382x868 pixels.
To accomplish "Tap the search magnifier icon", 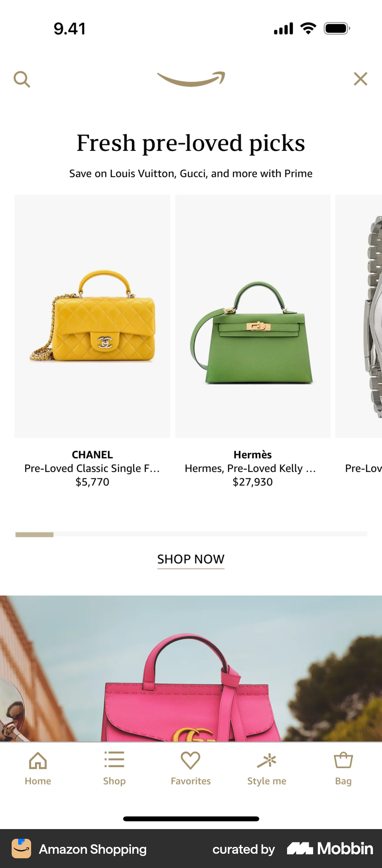I will (22, 79).
